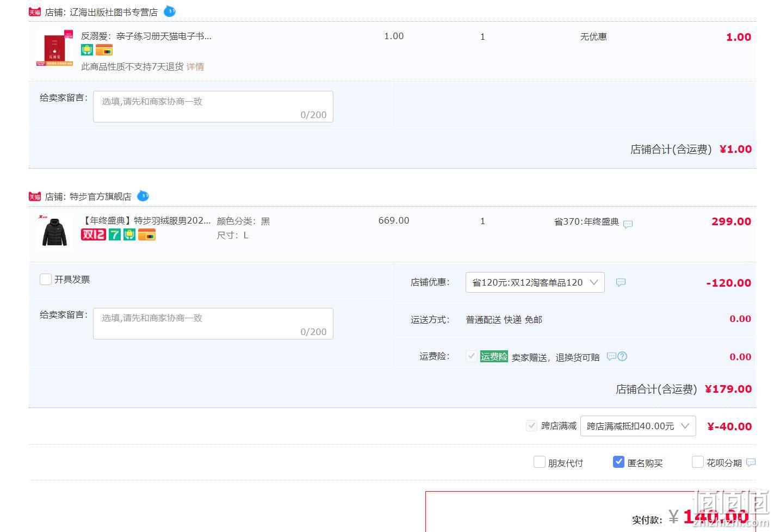Show the 运费险 comment bubble icon
Screen dimensions: 774x532
click(x=611, y=356)
